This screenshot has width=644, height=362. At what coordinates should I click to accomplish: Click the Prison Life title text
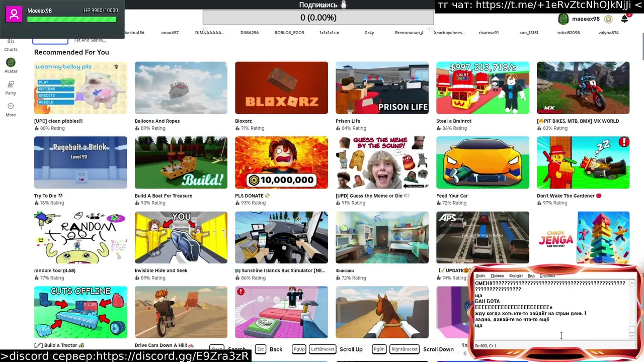pos(348,121)
